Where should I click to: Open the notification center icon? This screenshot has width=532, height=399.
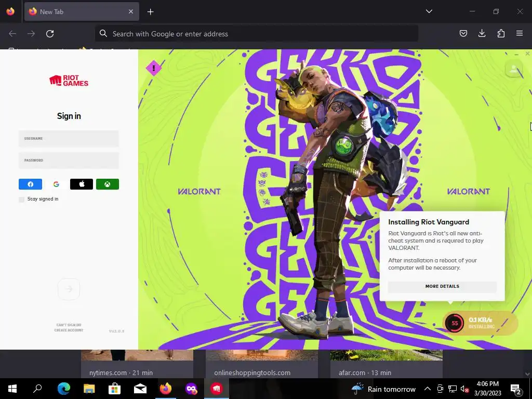516,389
